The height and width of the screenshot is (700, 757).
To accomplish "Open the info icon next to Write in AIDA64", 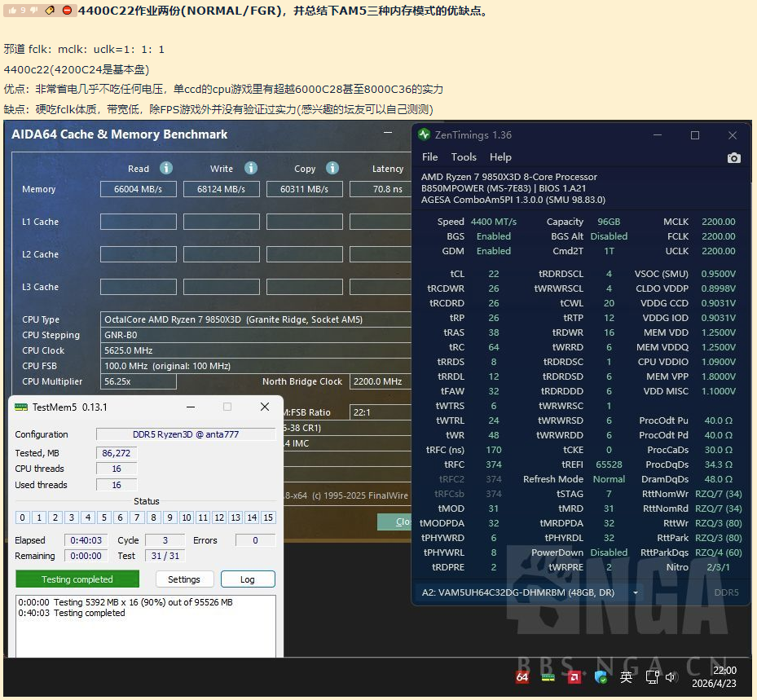I will pos(250,168).
